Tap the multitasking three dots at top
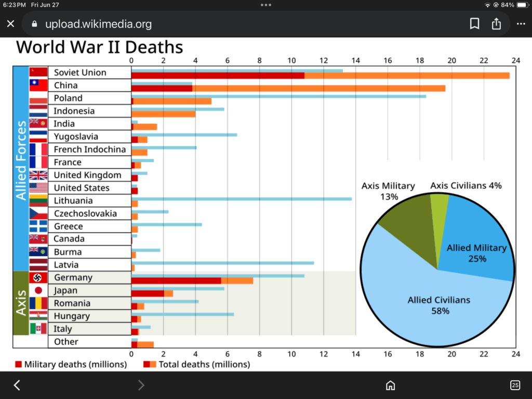 [266, 5]
